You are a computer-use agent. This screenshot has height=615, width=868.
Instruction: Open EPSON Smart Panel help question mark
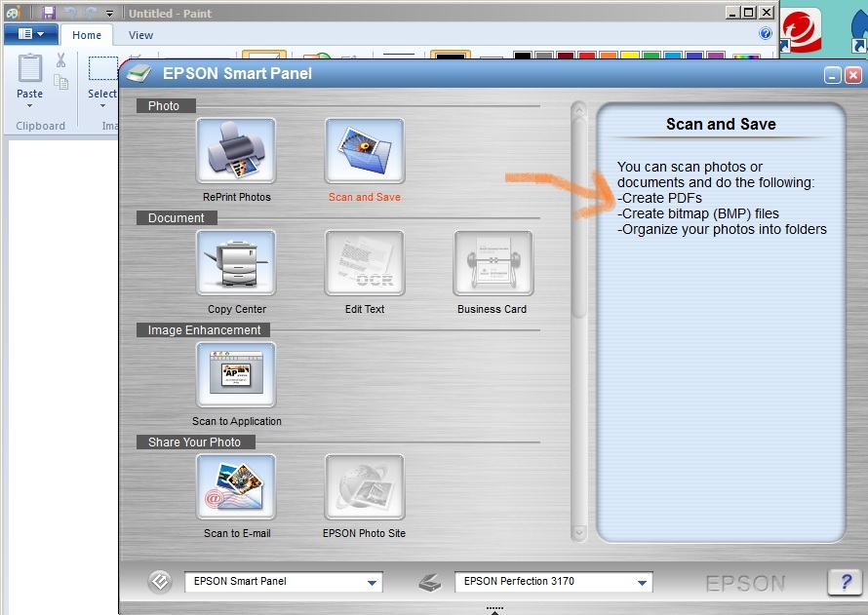[x=846, y=582]
